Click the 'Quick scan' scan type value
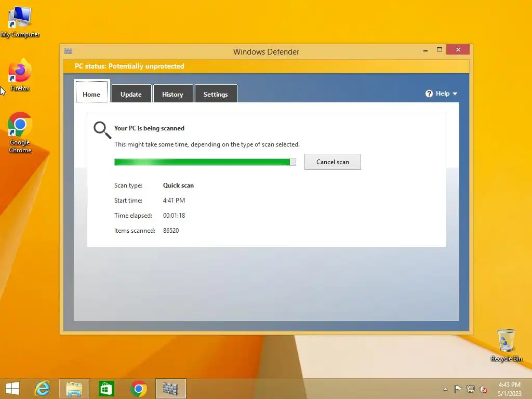The height and width of the screenshot is (399, 532). click(x=179, y=185)
